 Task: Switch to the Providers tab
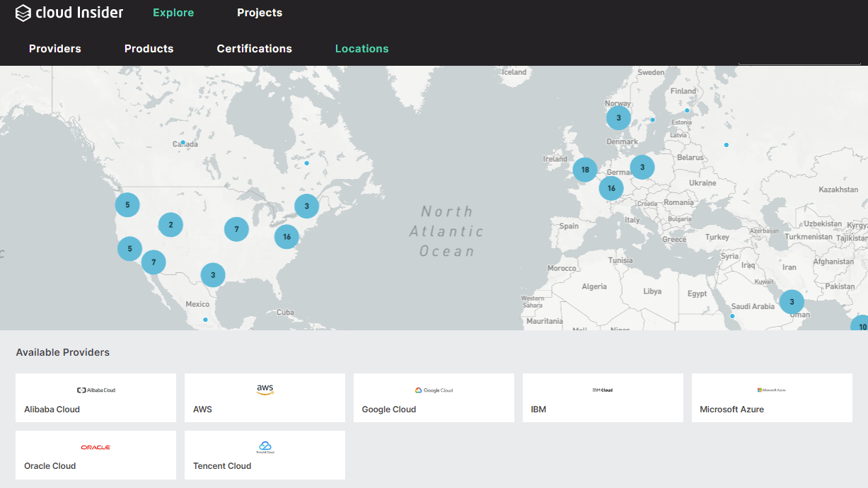click(55, 49)
